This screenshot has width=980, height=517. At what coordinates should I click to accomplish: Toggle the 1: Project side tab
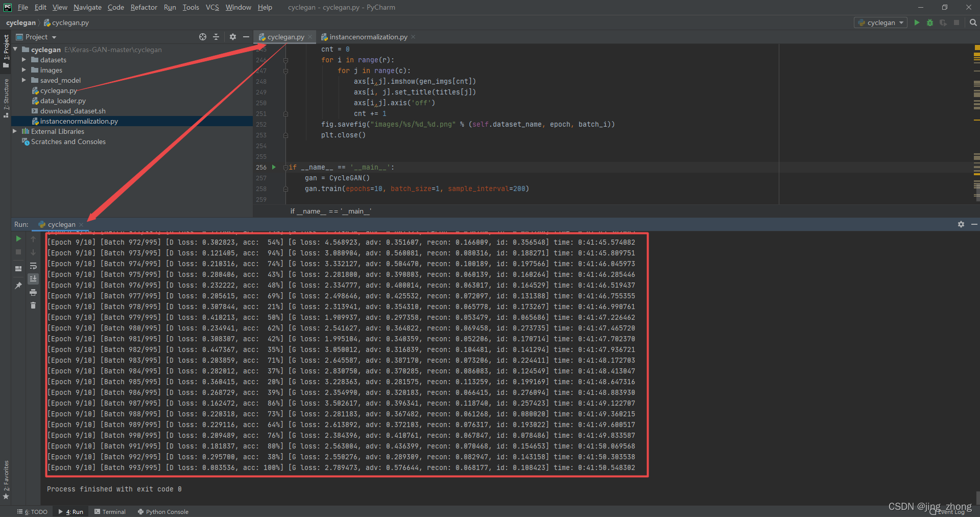point(6,51)
